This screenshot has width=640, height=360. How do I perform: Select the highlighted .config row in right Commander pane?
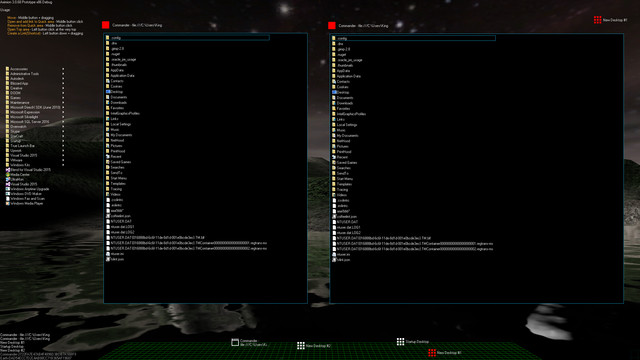pyautogui.click(x=413, y=38)
